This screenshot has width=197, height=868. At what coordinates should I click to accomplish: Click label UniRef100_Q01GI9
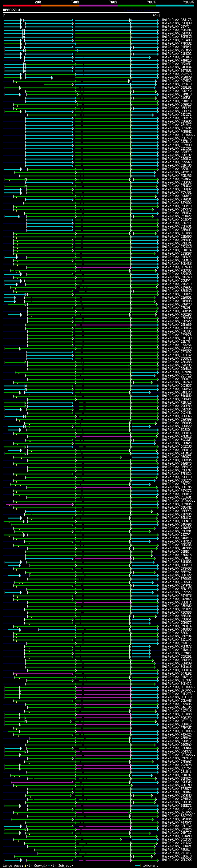(176, 84)
